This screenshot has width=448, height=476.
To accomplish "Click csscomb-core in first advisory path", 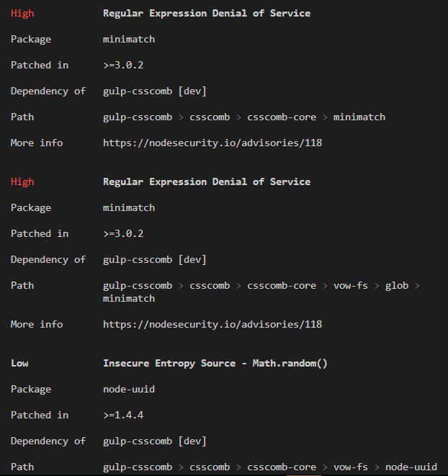I will coord(282,117).
